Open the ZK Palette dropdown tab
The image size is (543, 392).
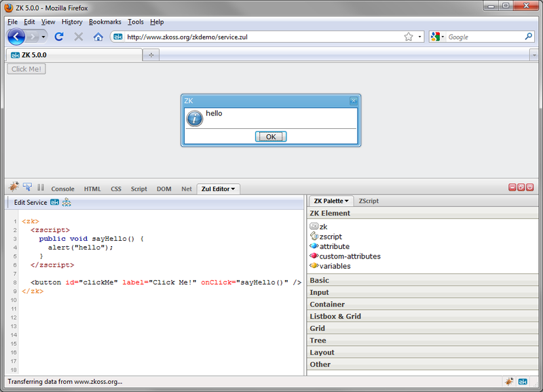pos(331,201)
